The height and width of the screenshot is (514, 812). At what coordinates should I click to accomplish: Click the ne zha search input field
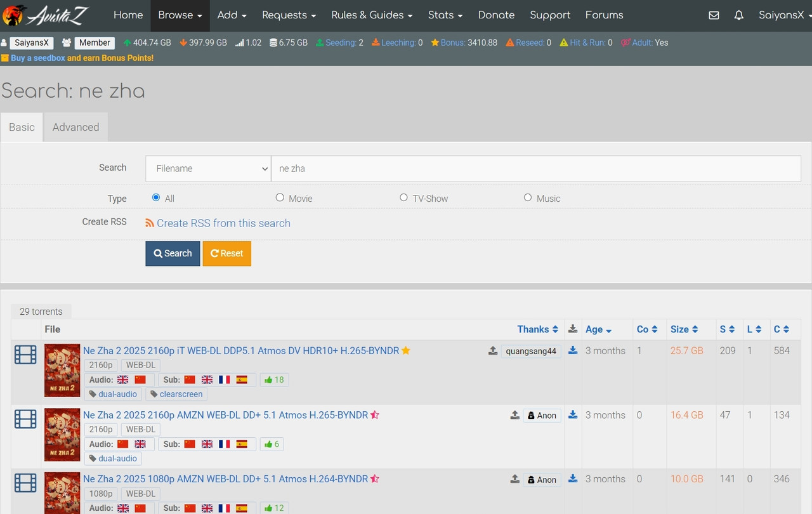[x=536, y=168]
